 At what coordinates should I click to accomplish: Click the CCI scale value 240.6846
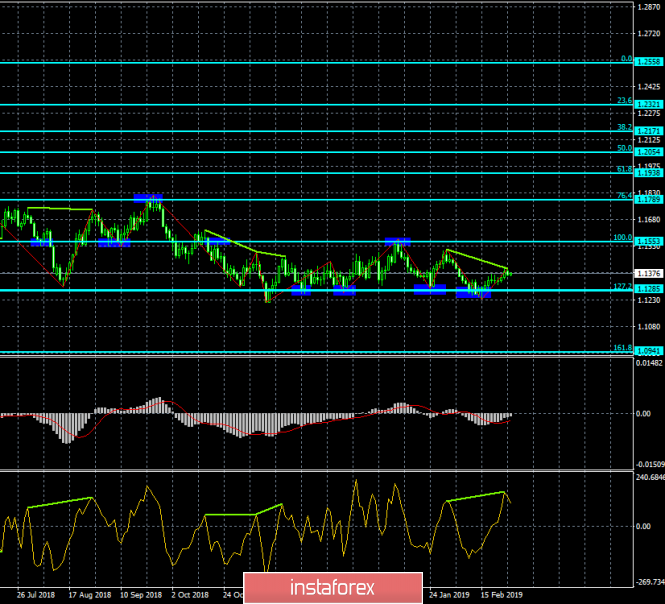(x=650, y=478)
